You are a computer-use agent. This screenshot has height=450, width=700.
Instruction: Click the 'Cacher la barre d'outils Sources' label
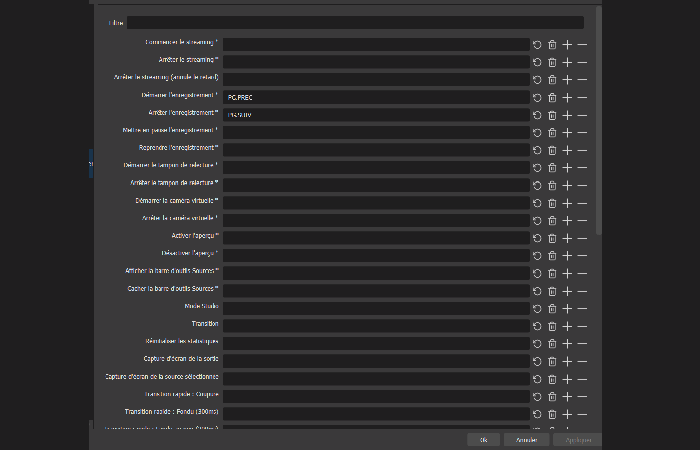point(173,288)
